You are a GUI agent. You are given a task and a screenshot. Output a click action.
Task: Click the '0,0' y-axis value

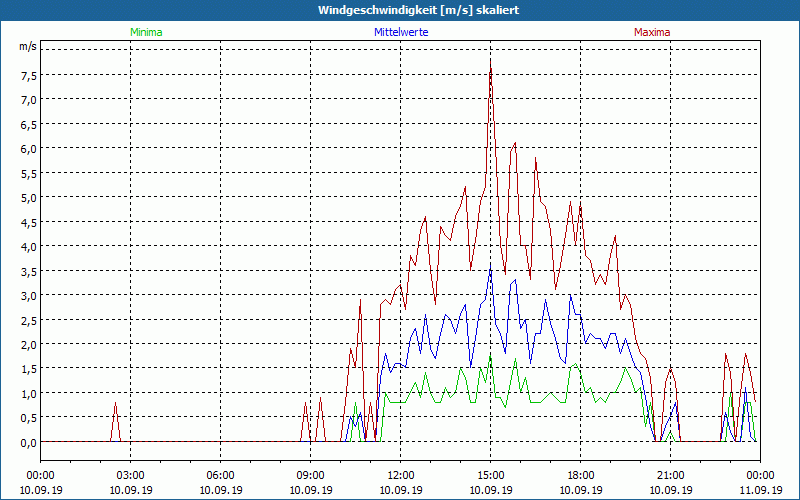click(x=29, y=443)
